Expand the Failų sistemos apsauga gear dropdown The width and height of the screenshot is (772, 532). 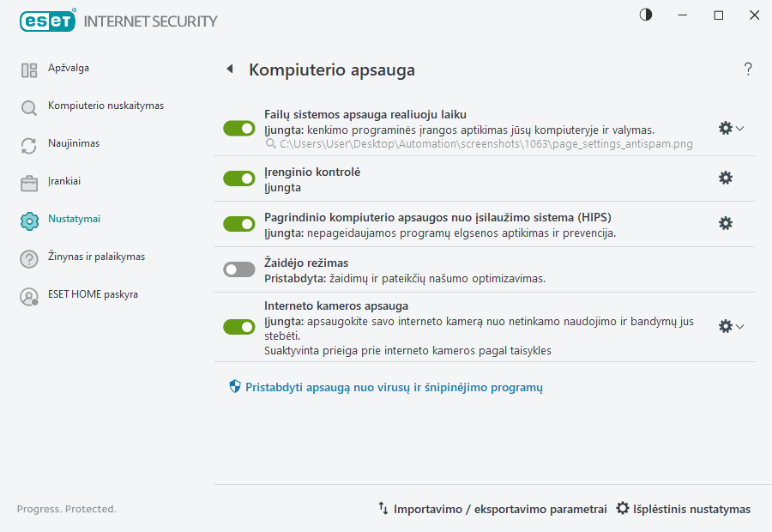731,128
